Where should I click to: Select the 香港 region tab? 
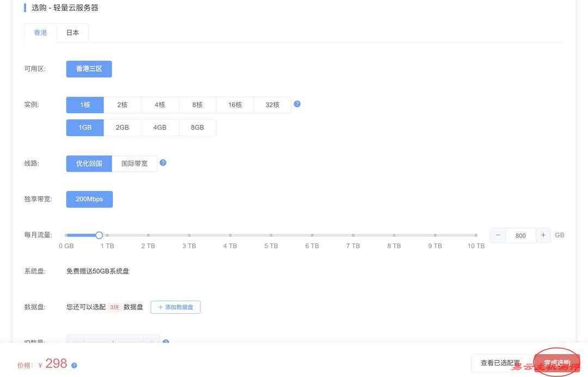pos(40,33)
